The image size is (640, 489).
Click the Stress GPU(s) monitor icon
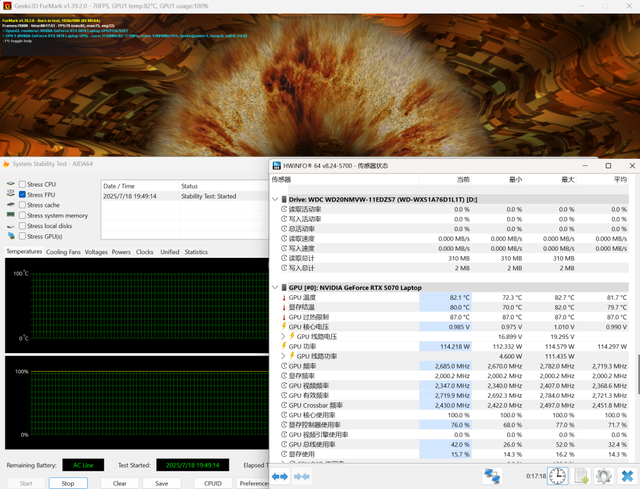(11, 236)
